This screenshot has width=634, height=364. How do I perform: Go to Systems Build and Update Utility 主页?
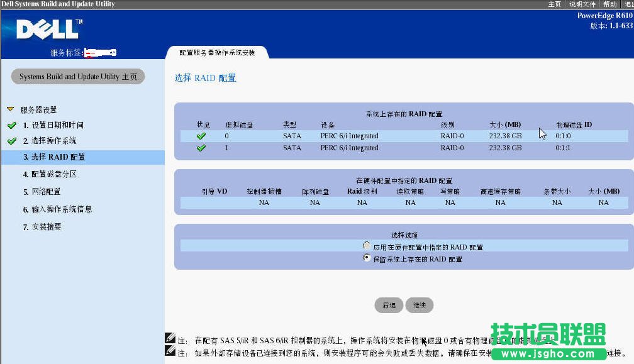coord(77,76)
